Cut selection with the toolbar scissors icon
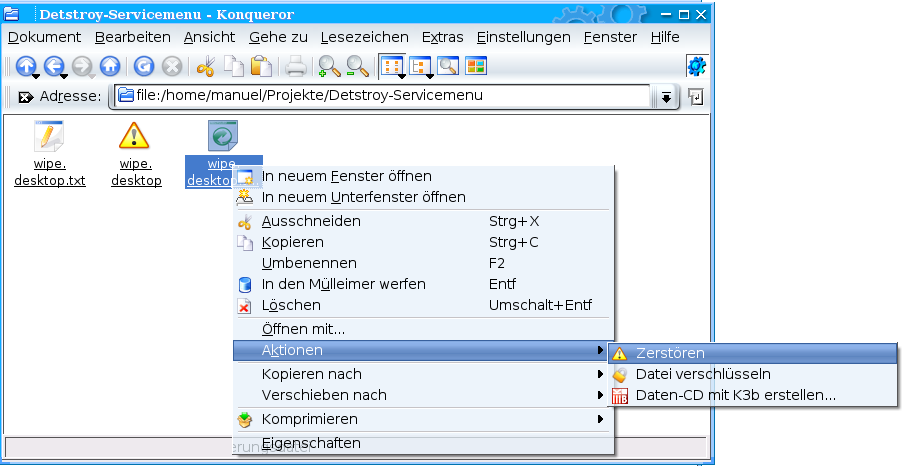This screenshot has width=906, height=466. tap(206, 66)
